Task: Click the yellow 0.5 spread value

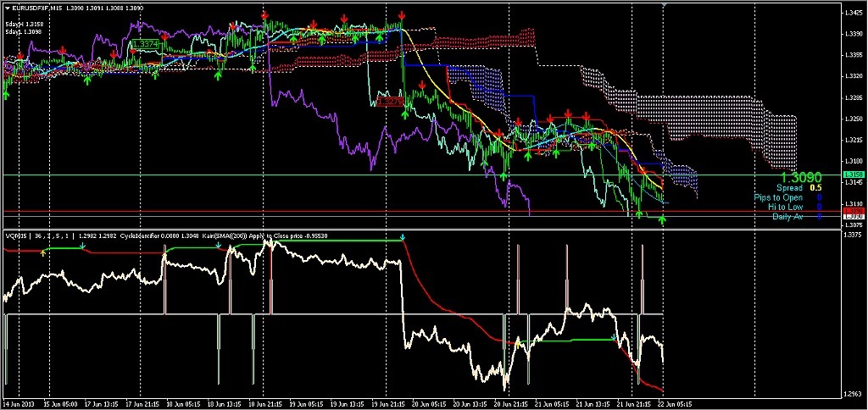Action: click(x=816, y=188)
